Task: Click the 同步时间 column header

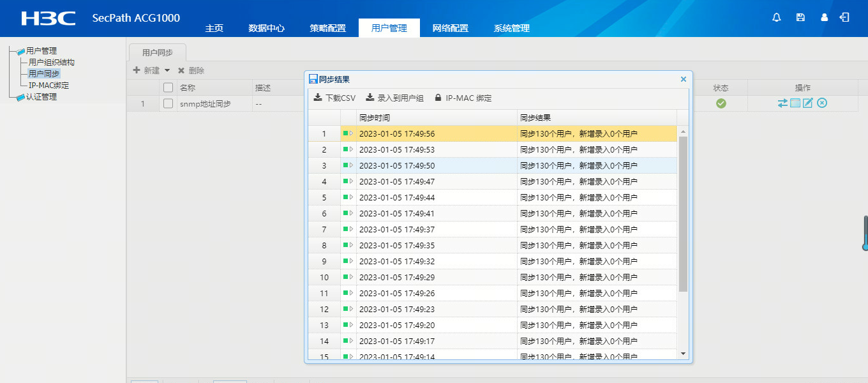Action: point(437,118)
